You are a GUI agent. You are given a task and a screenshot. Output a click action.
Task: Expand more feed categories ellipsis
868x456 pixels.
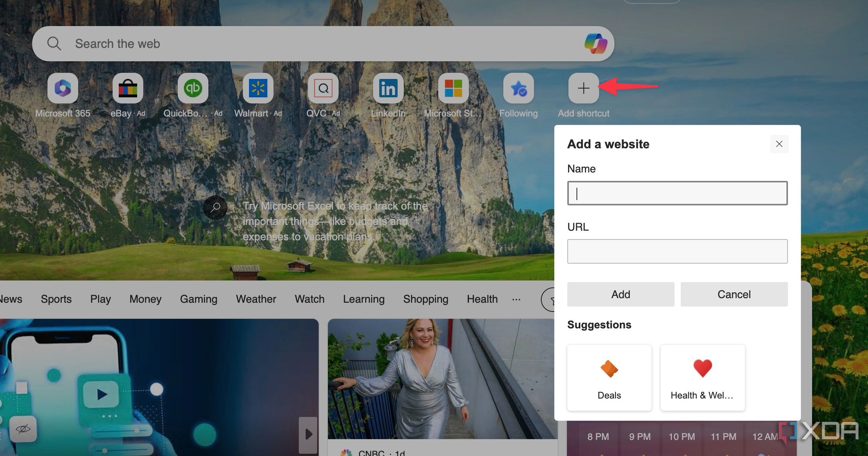pyautogui.click(x=516, y=299)
